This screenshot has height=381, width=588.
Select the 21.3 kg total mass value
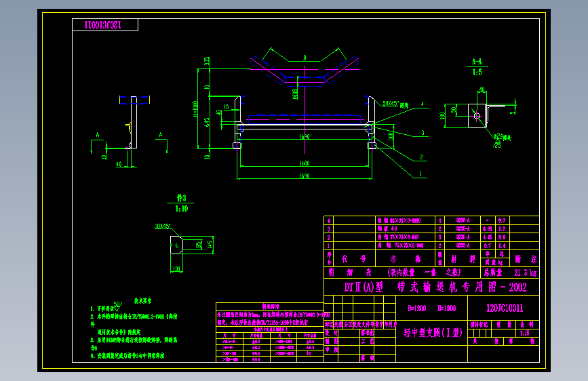(525, 273)
